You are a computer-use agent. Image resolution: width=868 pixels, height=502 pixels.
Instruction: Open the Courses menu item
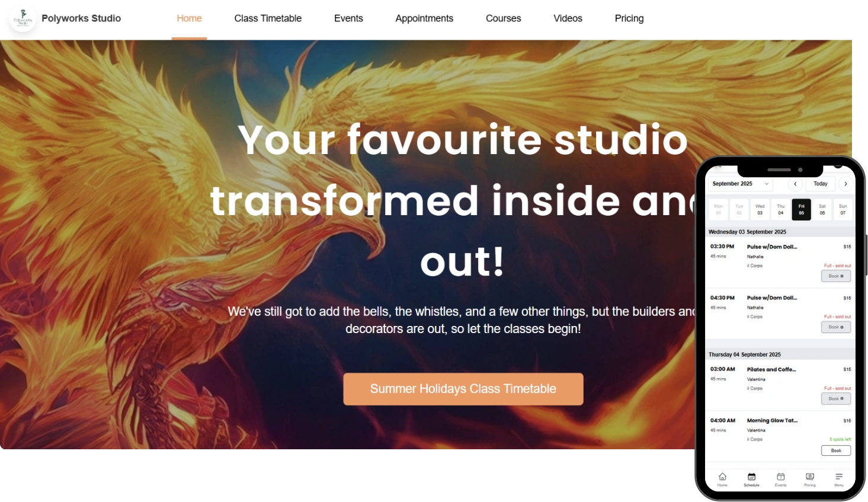[x=503, y=18]
